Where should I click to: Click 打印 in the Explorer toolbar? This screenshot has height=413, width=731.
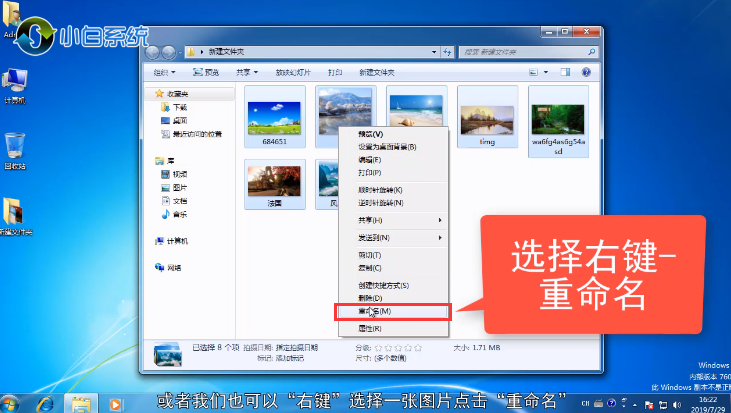335,72
